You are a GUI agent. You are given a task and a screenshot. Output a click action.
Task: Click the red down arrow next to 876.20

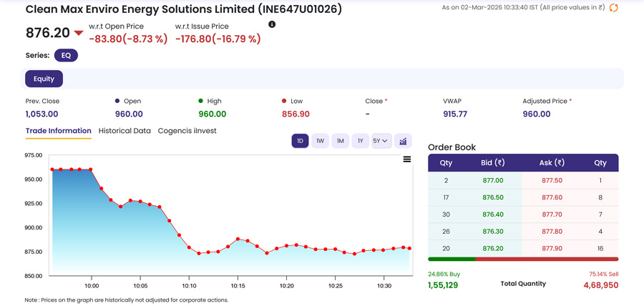click(x=79, y=33)
